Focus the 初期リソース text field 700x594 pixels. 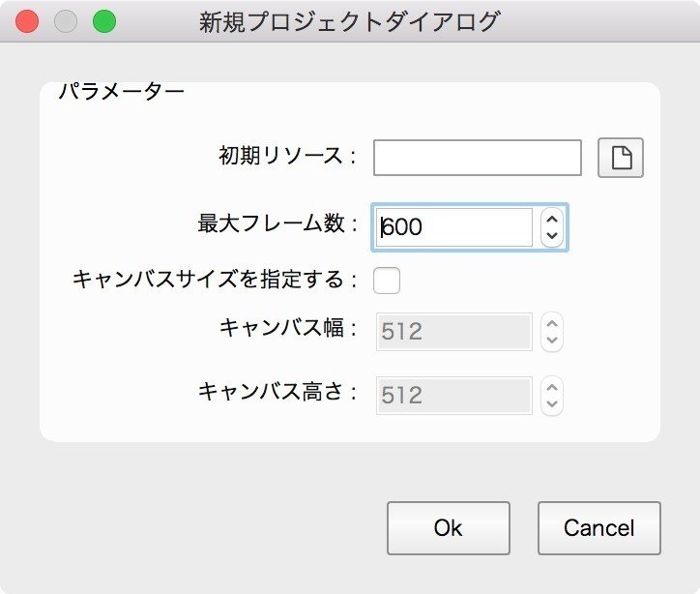click(x=478, y=158)
